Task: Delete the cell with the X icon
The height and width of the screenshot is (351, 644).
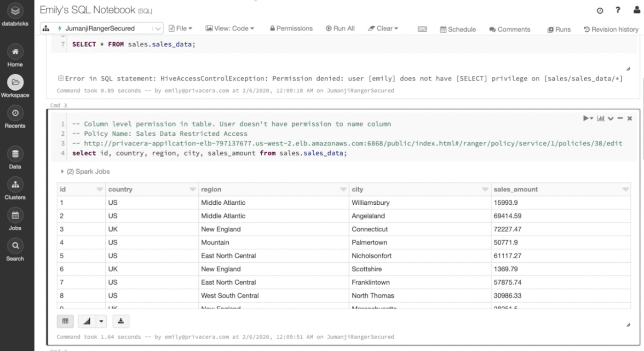Action: point(630,119)
